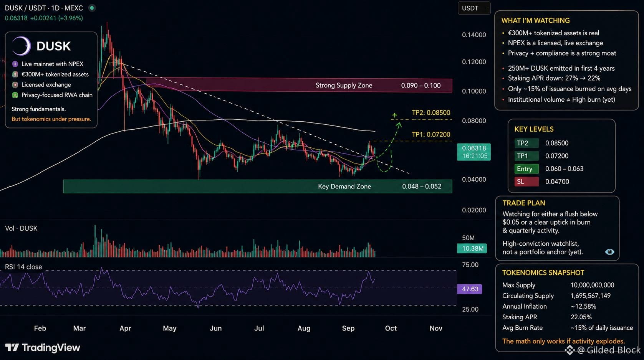Click the 0.10000 price axis label
Image resolution: width=644 pixels, height=360 pixels.
(x=474, y=91)
